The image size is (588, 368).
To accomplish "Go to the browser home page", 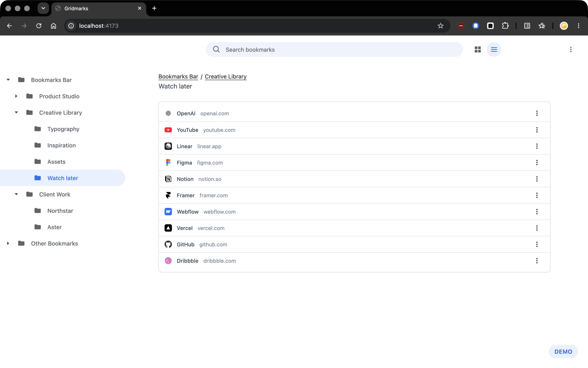I will coord(54,26).
